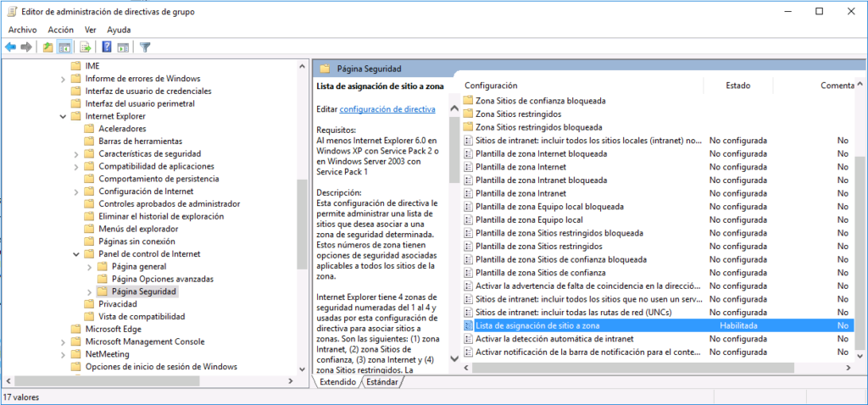The width and height of the screenshot is (868, 405).
Task: Click the configuración de directiva link
Action: pos(387,109)
